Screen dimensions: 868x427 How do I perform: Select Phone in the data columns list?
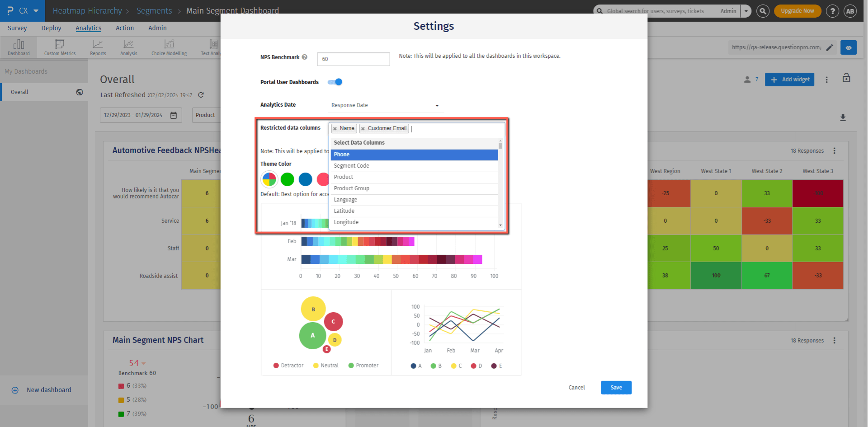(414, 155)
